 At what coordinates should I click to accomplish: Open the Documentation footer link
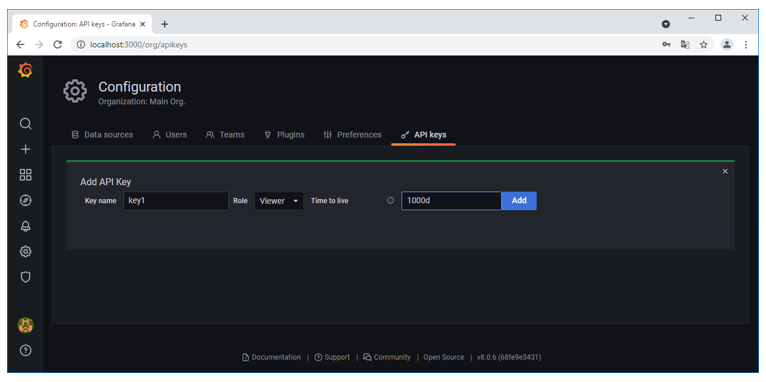(x=272, y=357)
